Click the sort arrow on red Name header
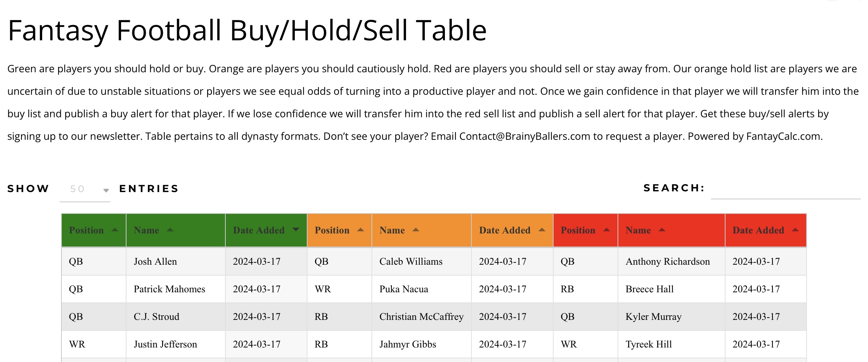Viewport: 868px width, 362px height. 662,229
